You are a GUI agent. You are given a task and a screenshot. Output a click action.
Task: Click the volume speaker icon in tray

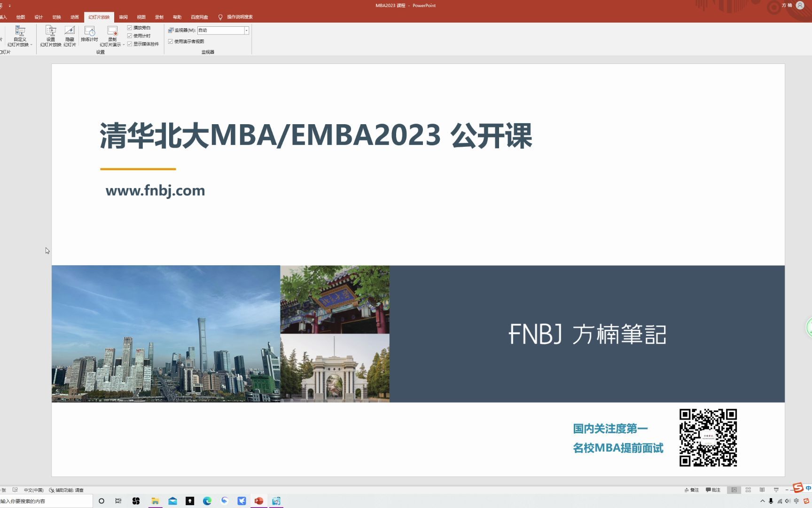(788, 501)
